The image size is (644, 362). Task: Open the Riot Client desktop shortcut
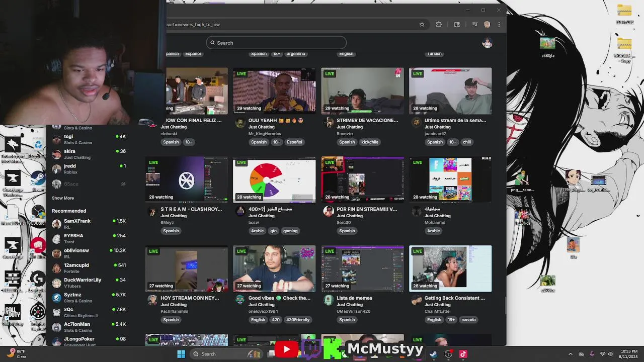[38, 247]
